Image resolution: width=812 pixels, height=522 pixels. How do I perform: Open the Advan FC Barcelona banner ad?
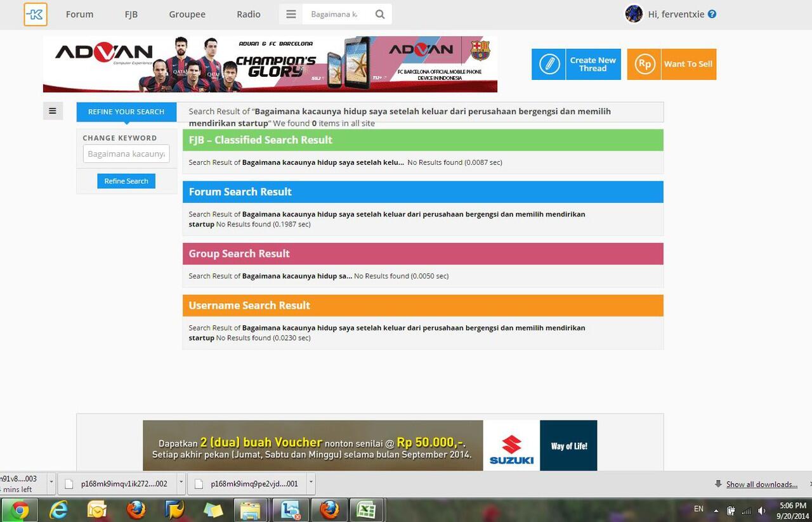[270, 64]
